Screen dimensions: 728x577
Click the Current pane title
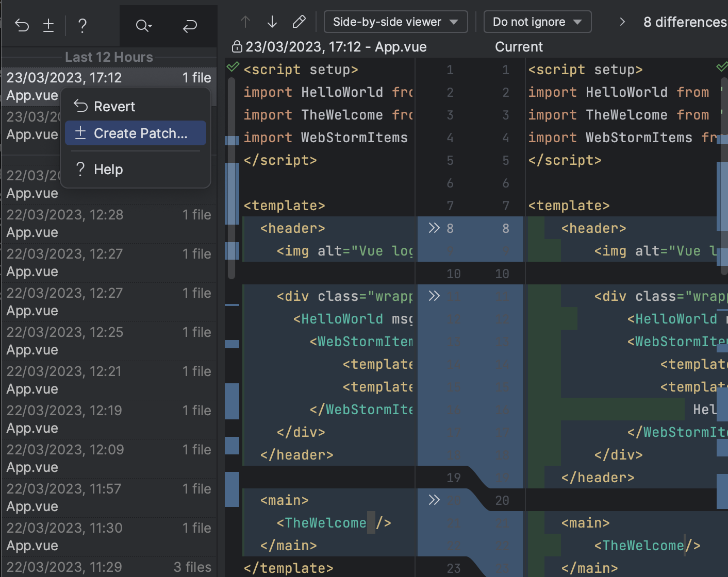pos(519,47)
